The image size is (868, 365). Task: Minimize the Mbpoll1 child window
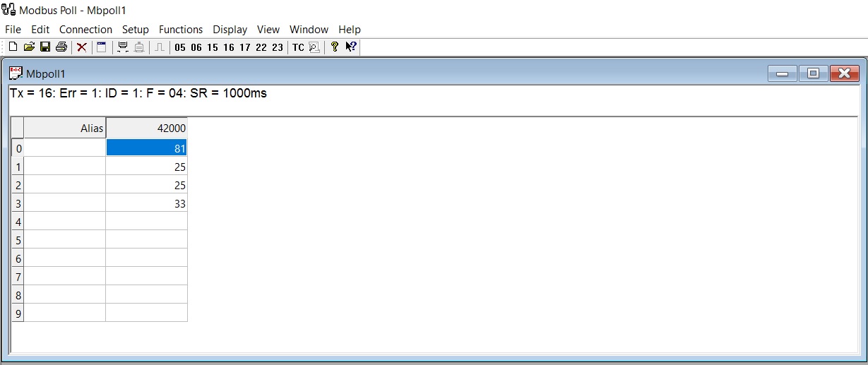point(782,73)
